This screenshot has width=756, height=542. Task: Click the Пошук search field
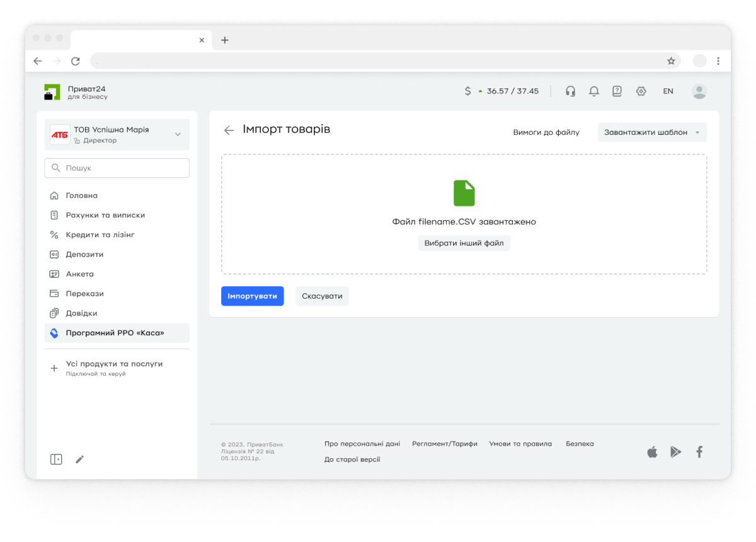pos(117,168)
